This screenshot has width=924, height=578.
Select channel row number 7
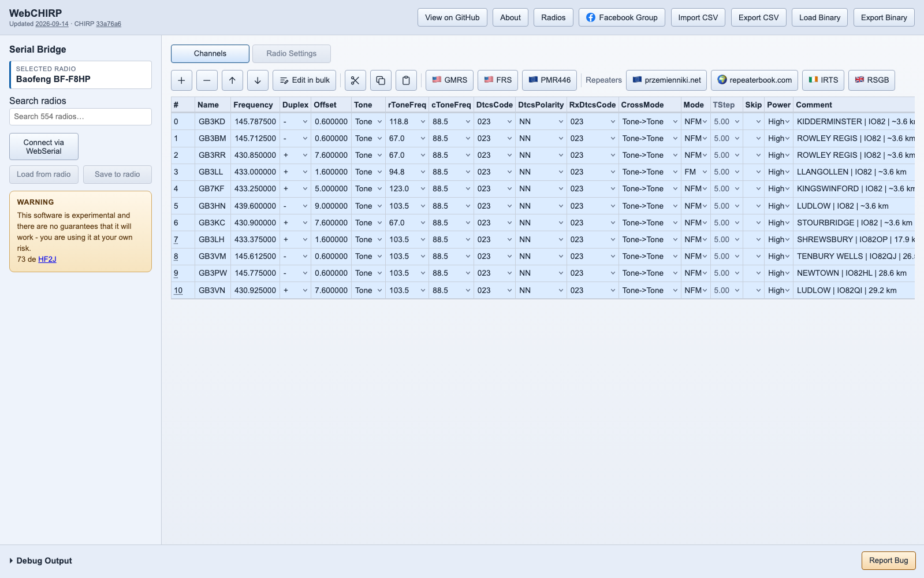(176, 240)
